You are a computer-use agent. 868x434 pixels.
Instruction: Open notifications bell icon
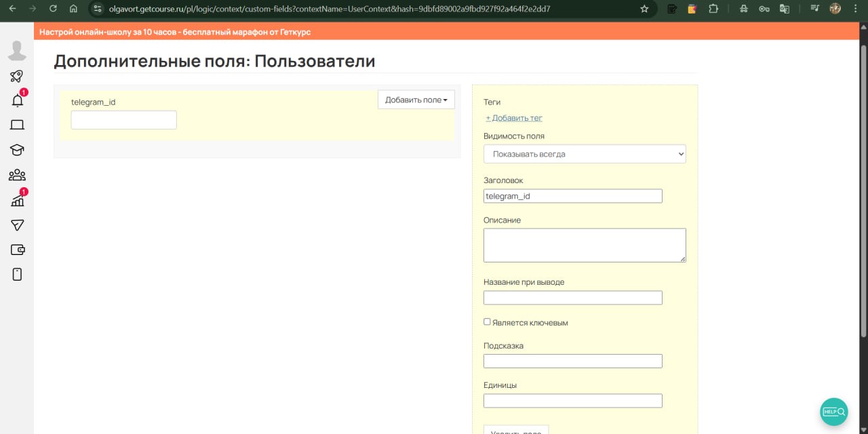[18, 101]
